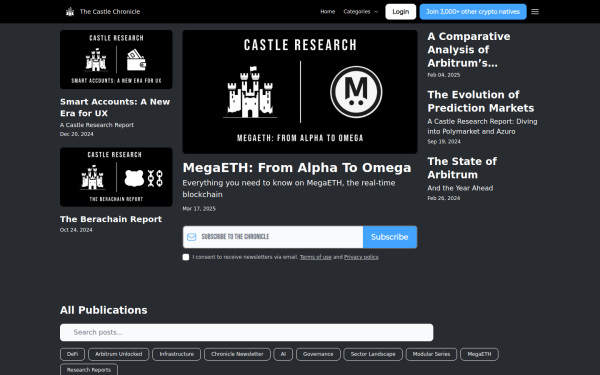Open A Comparative Analysis of Arbitrum's article

pyautogui.click(x=469, y=50)
